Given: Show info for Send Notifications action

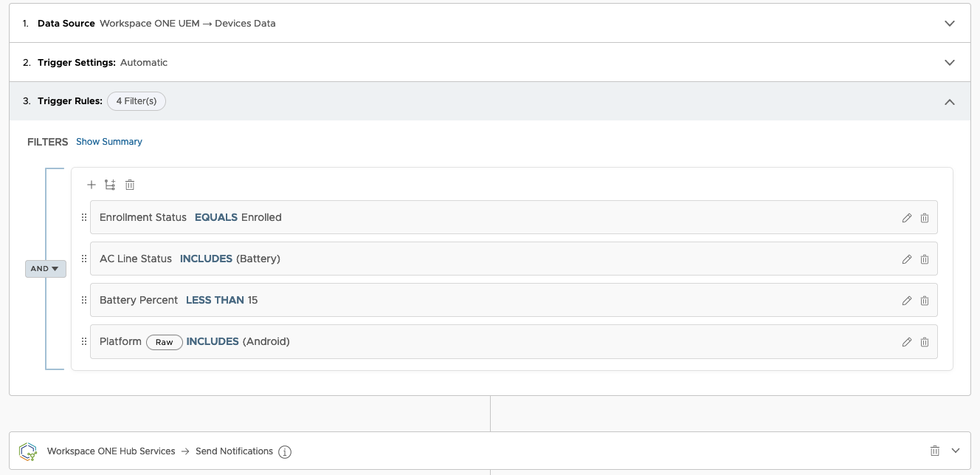Looking at the screenshot, I should [x=285, y=451].
